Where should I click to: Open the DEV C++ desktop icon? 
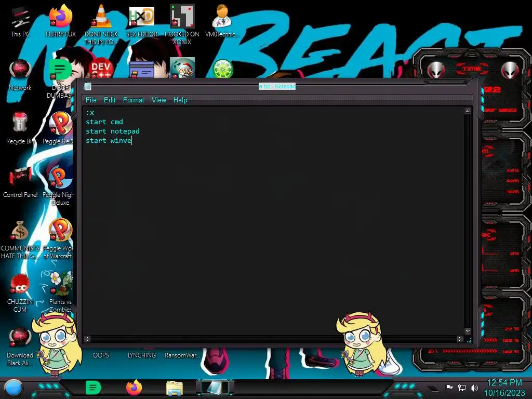(101, 69)
